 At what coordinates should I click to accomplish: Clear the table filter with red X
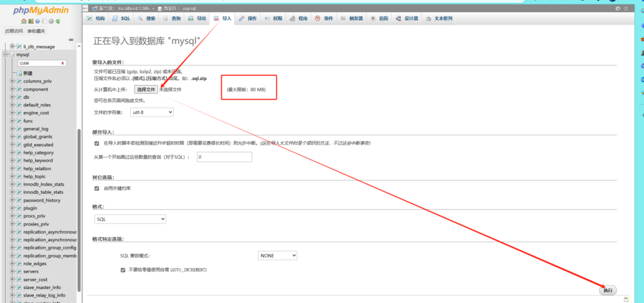click(x=63, y=64)
